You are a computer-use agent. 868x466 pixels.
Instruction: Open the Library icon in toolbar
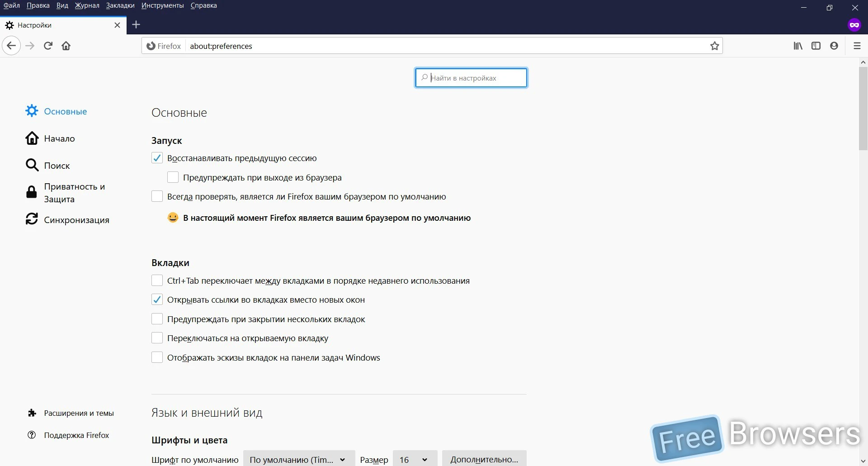pos(798,46)
